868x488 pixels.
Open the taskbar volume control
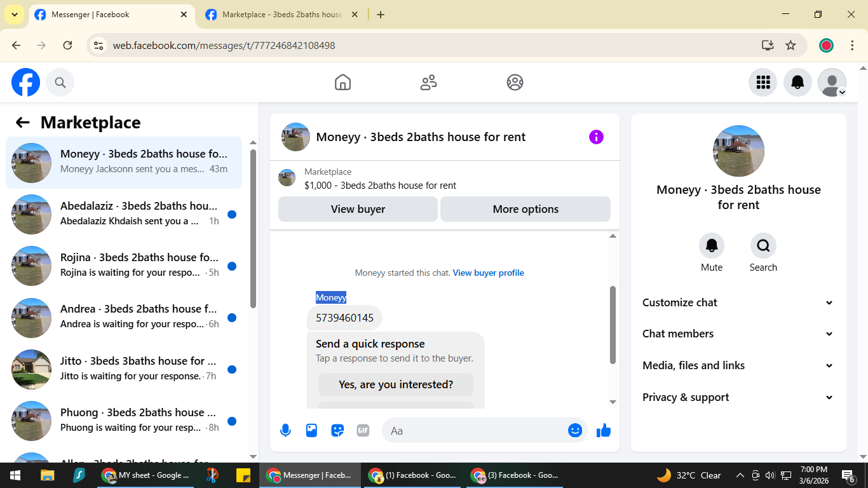click(770, 475)
